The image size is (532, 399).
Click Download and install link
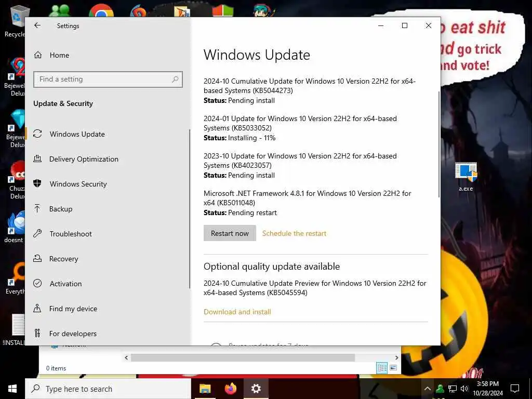(x=237, y=312)
